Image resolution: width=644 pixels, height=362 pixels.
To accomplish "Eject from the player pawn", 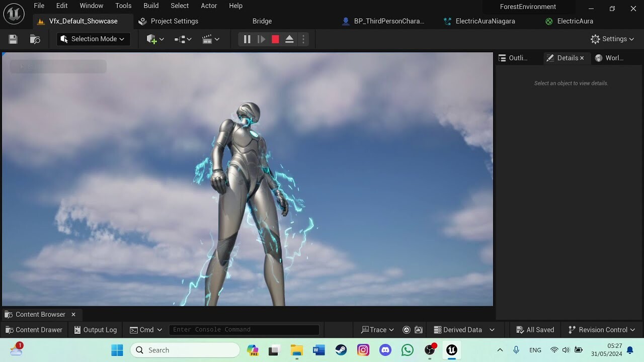I will 289,39.
